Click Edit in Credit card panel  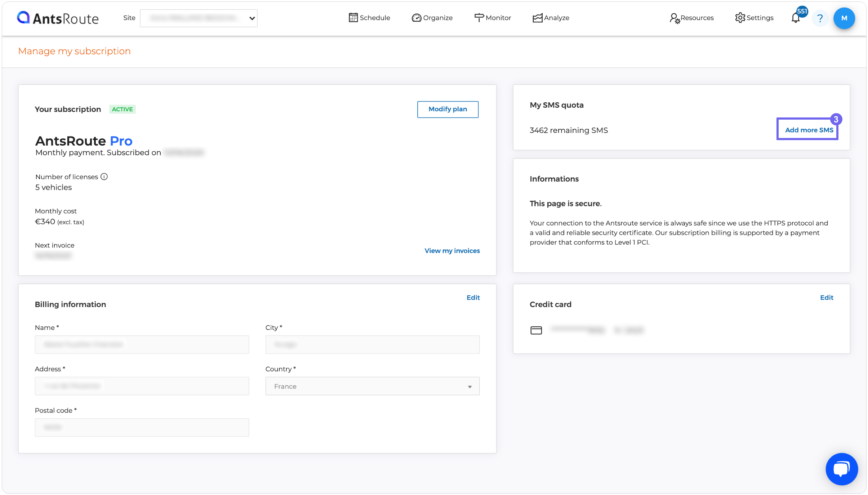pos(827,298)
